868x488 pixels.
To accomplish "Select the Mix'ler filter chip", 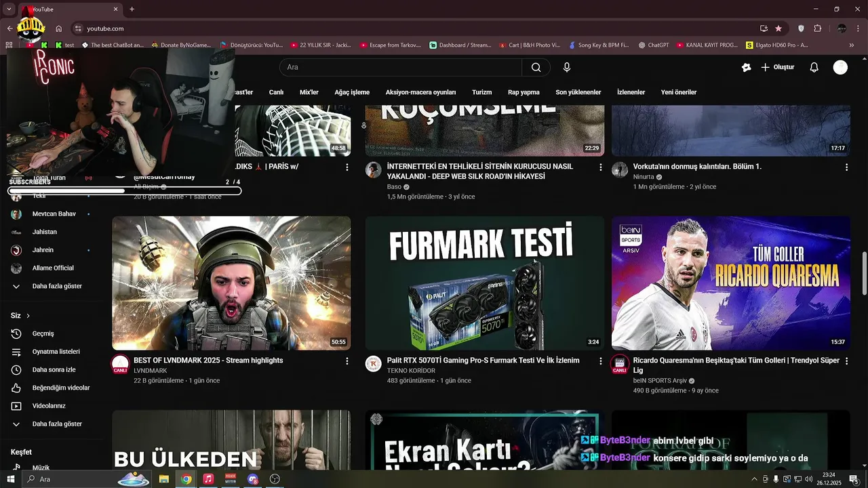I will click(309, 92).
